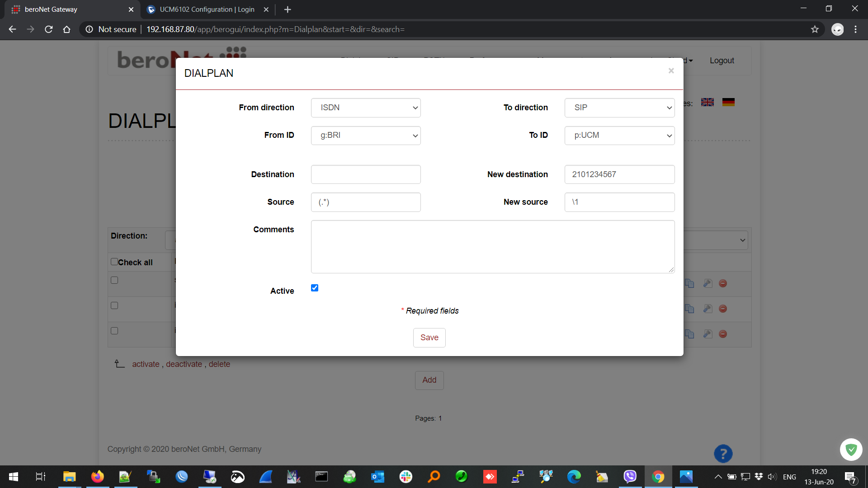868x488 pixels.
Task: Click the red delete icon in first row
Action: pos(723,283)
